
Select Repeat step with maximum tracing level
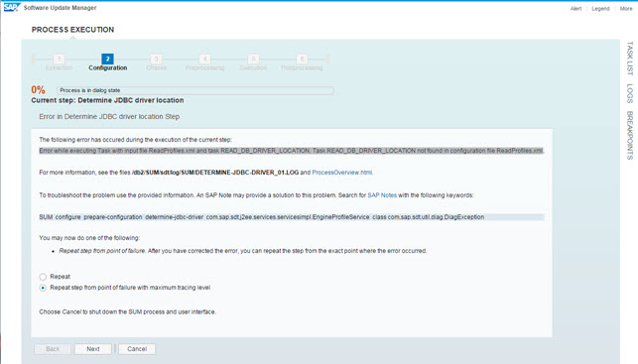pyautogui.click(x=43, y=288)
